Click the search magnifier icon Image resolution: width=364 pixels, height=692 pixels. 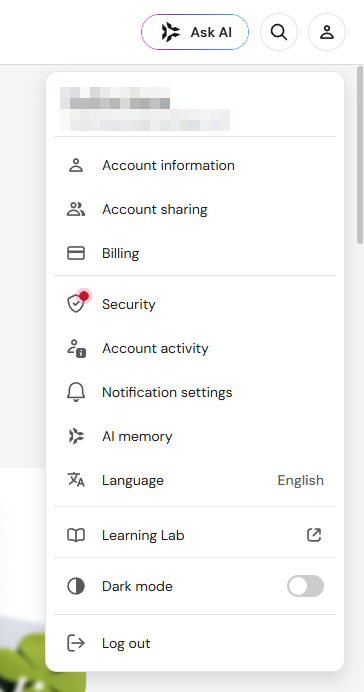pyautogui.click(x=279, y=32)
